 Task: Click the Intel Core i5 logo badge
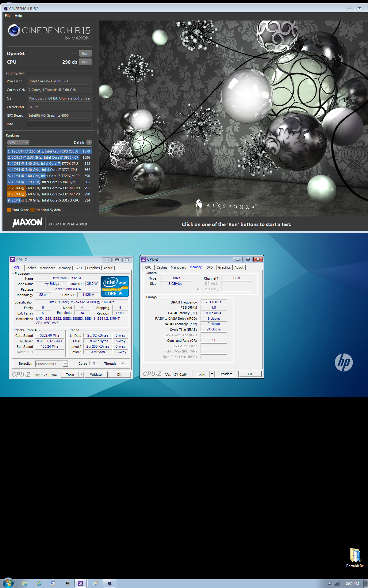[x=115, y=286]
